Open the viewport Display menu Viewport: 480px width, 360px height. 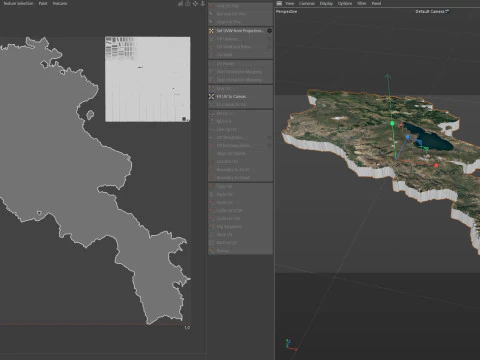[326, 3]
